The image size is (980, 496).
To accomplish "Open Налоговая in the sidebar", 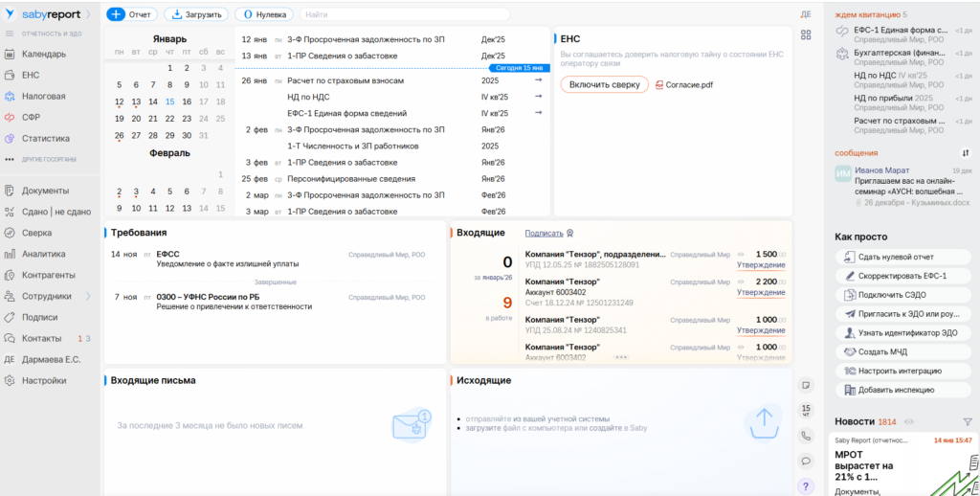I will 43,96.
